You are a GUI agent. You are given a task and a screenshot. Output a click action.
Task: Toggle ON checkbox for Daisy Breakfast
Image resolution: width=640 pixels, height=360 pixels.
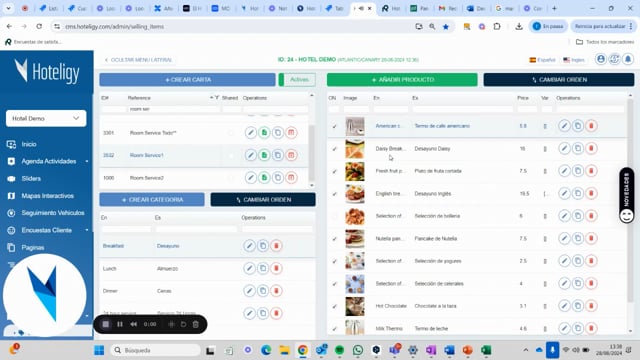[335, 149]
